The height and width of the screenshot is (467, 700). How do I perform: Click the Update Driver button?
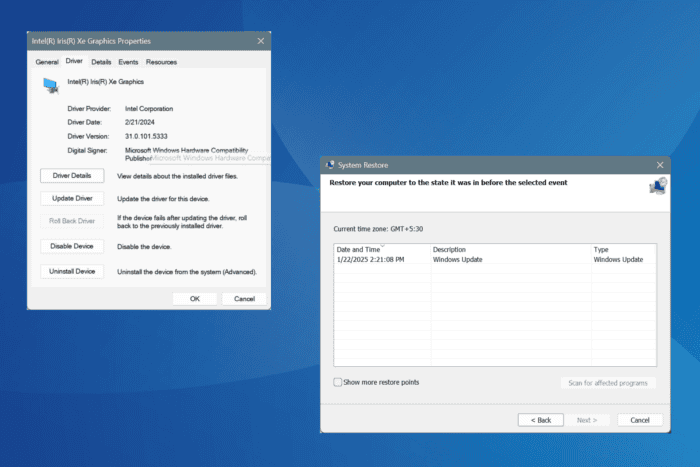[x=72, y=198]
